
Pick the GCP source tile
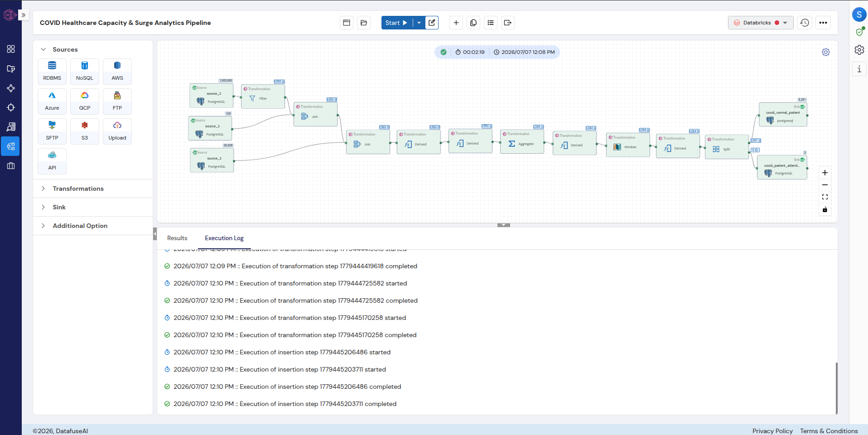(x=85, y=101)
